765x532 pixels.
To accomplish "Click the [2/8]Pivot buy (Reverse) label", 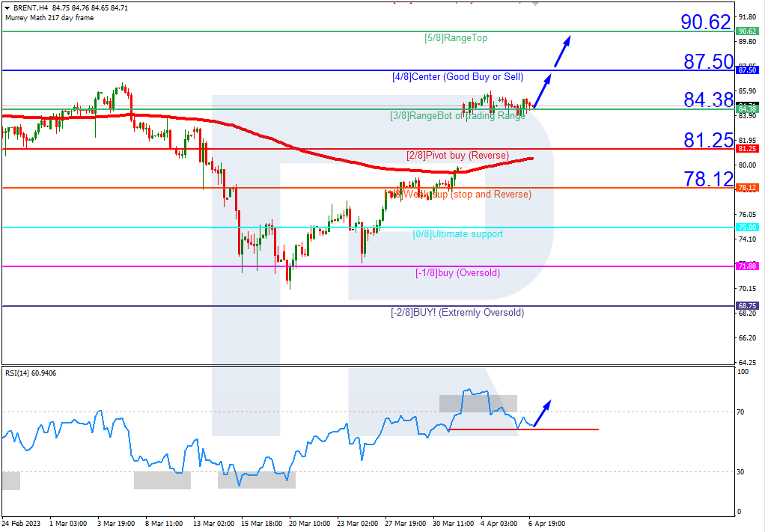I will coord(457,156).
